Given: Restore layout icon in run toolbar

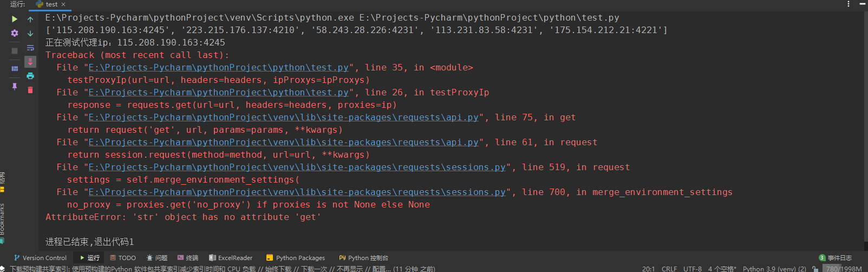Looking at the screenshot, I should 15,69.
